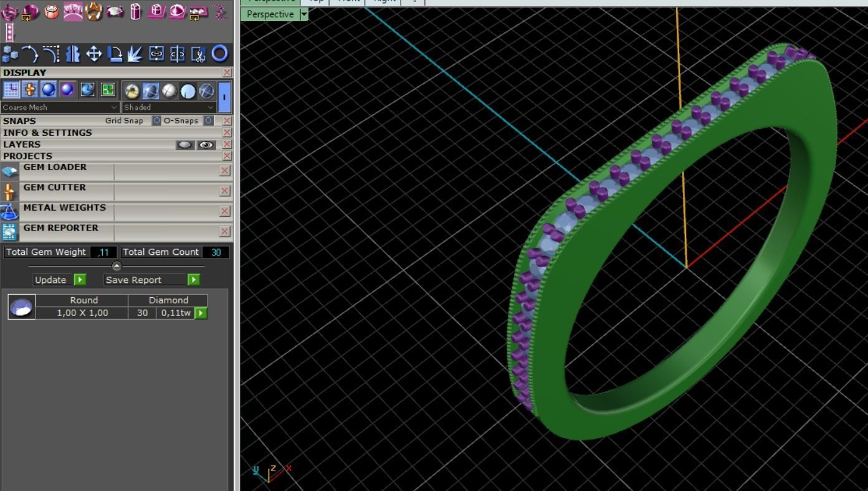Open the Shaded display mode dropdown
The image size is (868, 491).
pyautogui.click(x=169, y=107)
